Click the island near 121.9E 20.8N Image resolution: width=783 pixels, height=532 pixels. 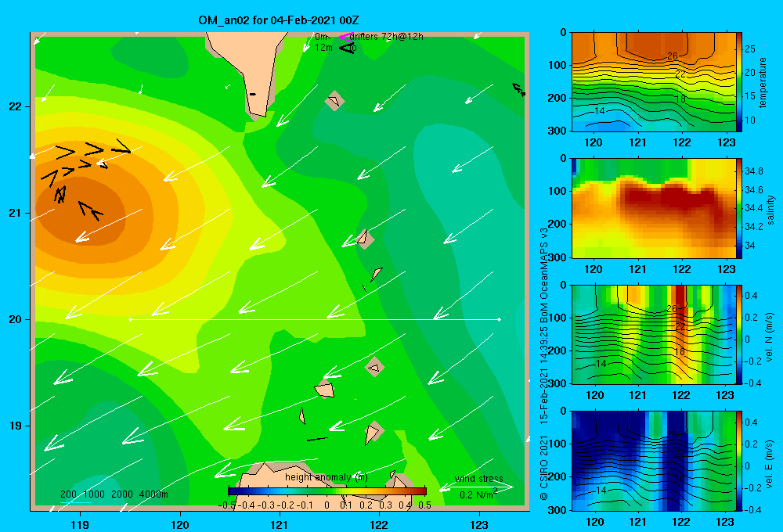pos(365,239)
